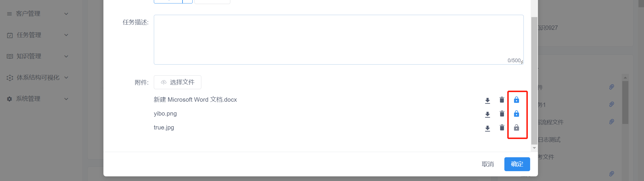Viewport: 644px width, 181px height.
Task: Toggle the gray lock for true.jpg
Action: (517, 128)
